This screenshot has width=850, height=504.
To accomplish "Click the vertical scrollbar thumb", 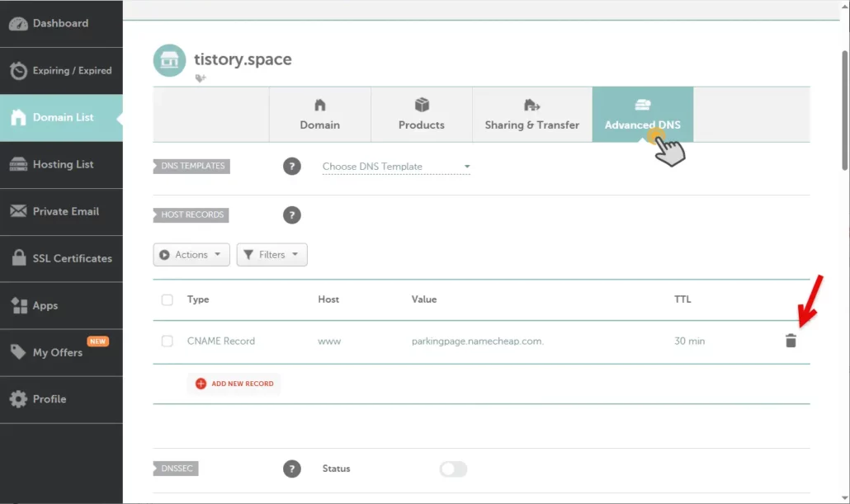I will (844, 111).
